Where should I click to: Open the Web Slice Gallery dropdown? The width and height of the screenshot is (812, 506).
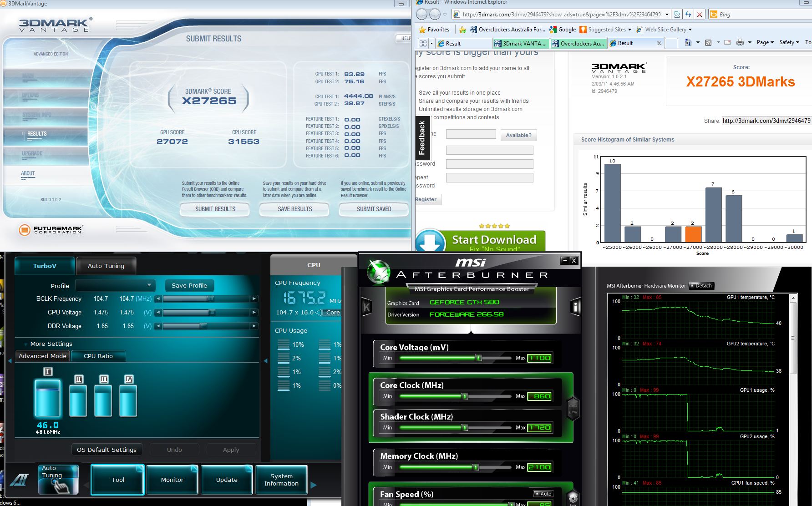click(x=690, y=30)
